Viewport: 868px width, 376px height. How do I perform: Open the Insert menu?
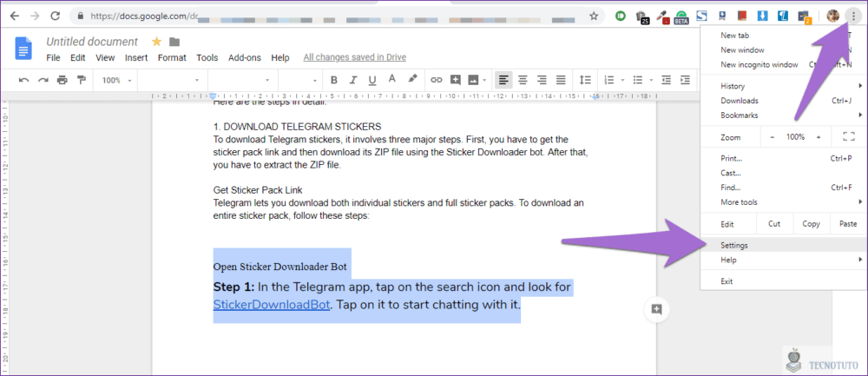coord(136,57)
